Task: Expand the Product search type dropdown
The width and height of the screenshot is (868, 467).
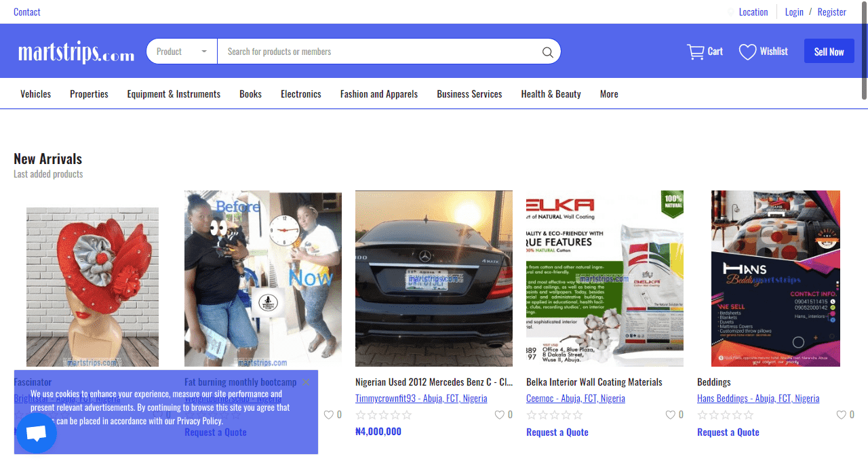Action: point(182,52)
